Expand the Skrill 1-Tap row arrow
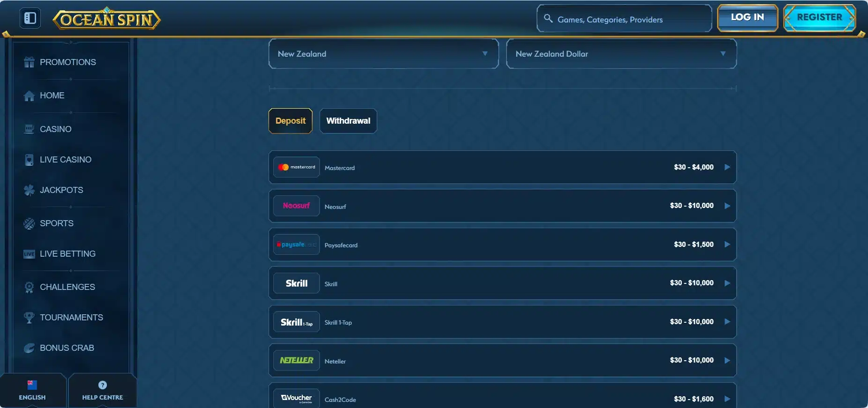 point(727,322)
